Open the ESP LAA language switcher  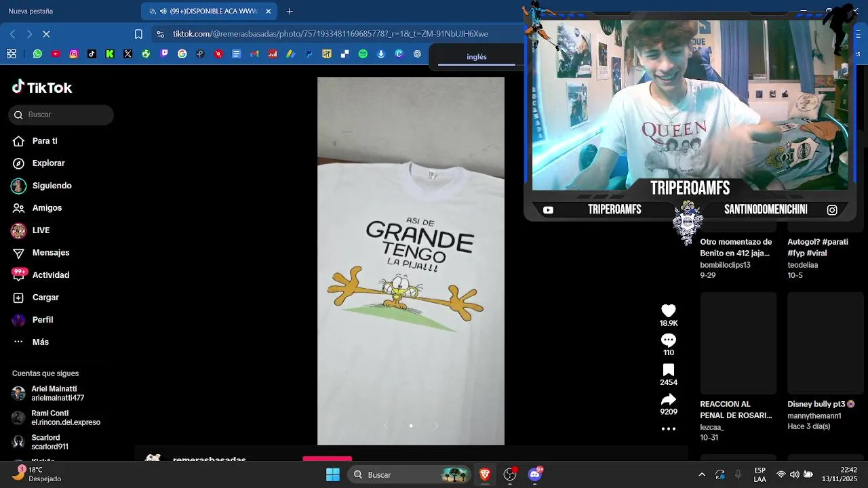tap(760, 474)
